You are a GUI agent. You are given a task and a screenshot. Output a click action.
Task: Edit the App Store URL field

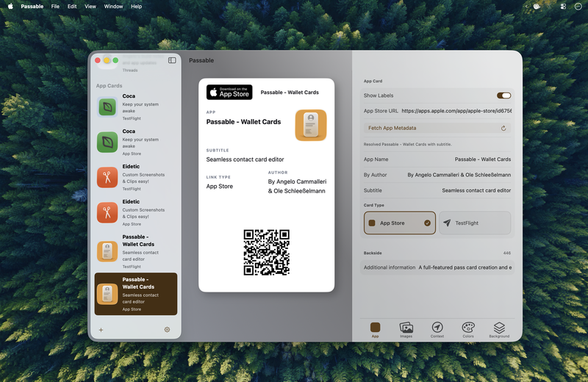point(456,111)
